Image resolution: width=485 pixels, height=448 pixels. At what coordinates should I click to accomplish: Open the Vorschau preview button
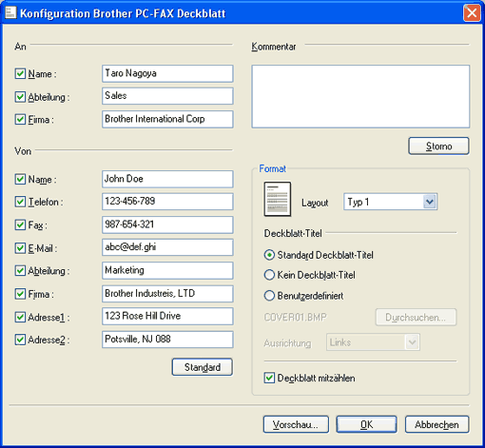296,424
